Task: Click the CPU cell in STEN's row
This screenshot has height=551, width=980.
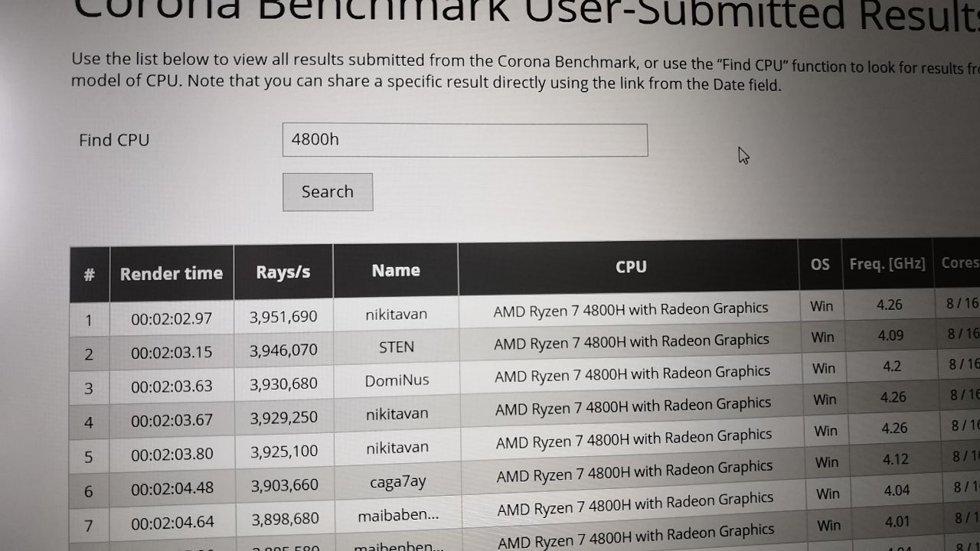Action: [x=632, y=342]
